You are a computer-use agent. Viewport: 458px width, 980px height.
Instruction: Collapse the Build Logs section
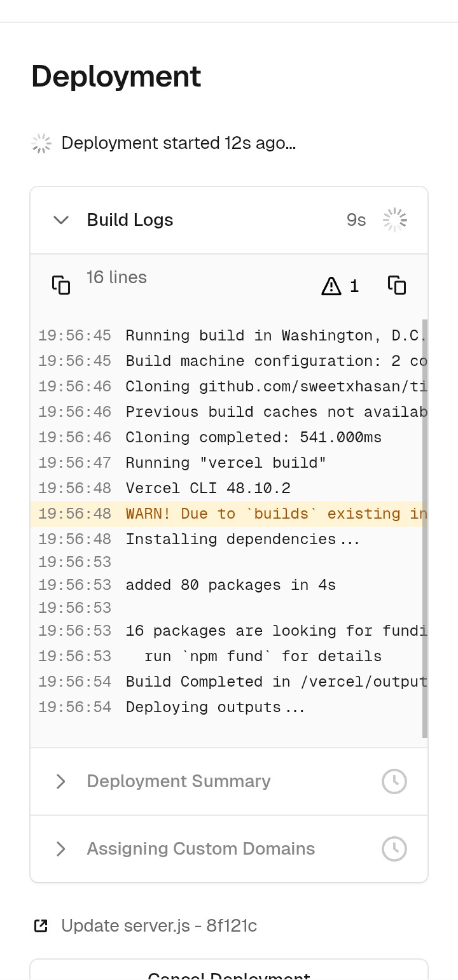click(x=61, y=220)
